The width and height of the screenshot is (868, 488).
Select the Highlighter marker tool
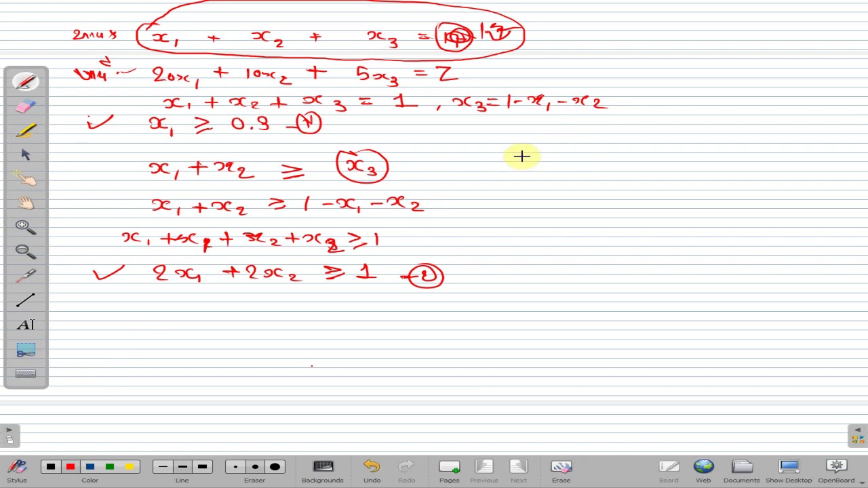point(26,130)
